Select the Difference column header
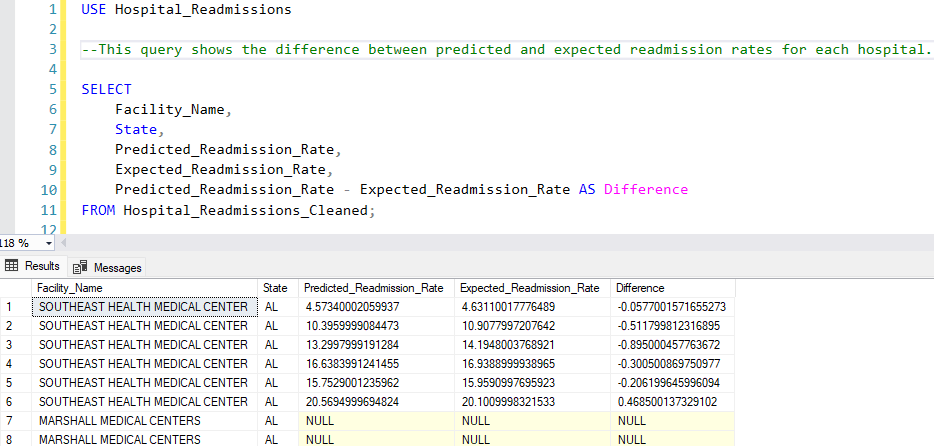The image size is (934, 446). click(x=673, y=288)
